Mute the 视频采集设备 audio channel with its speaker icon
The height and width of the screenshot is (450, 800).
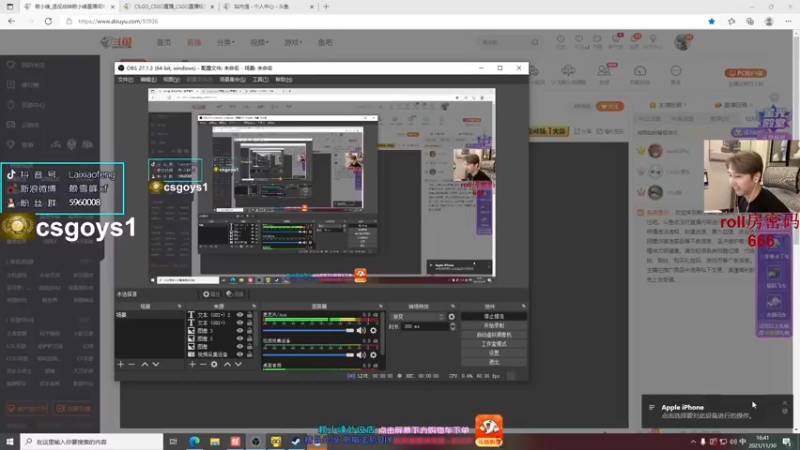(x=361, y=355)
